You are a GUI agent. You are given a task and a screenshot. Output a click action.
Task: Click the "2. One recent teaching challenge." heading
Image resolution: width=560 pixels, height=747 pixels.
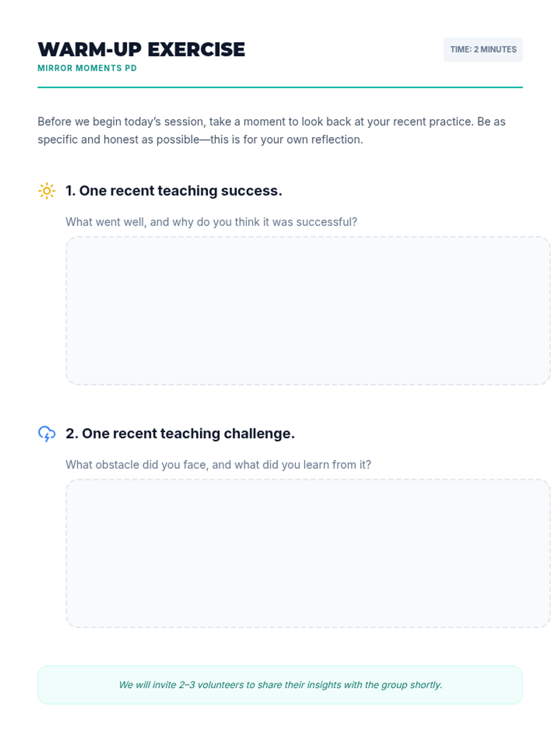[180, 434]
